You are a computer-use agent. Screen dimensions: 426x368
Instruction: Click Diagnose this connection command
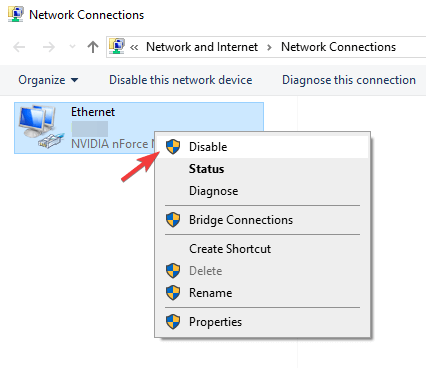click(349, 80)
